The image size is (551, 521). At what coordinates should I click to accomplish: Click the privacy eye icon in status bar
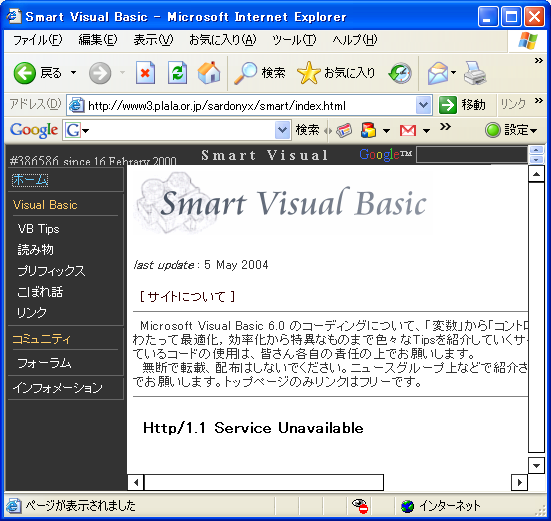[x=360, y=506]
